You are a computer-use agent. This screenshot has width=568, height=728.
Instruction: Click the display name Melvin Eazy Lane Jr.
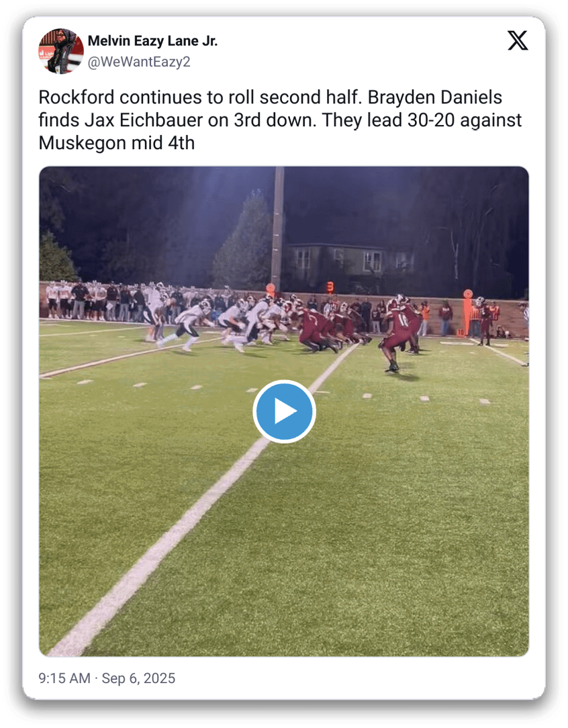tap(152, 41)
